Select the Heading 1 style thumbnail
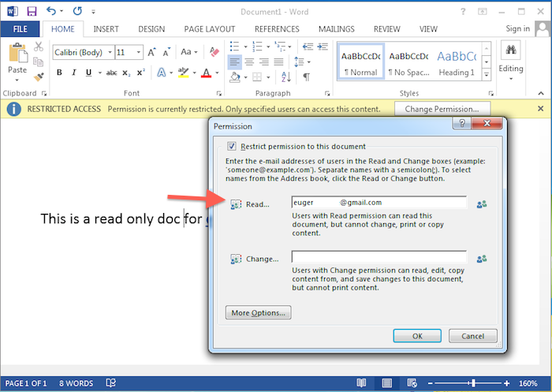This screenshot has width=552, height=392. coord(457,62)
